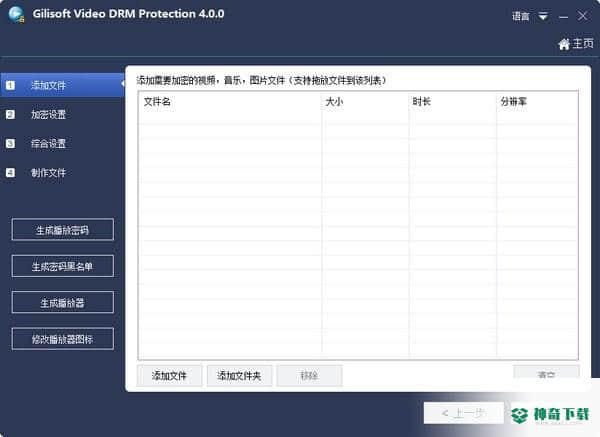Sort by 文件名 column header

click(230, 101)
